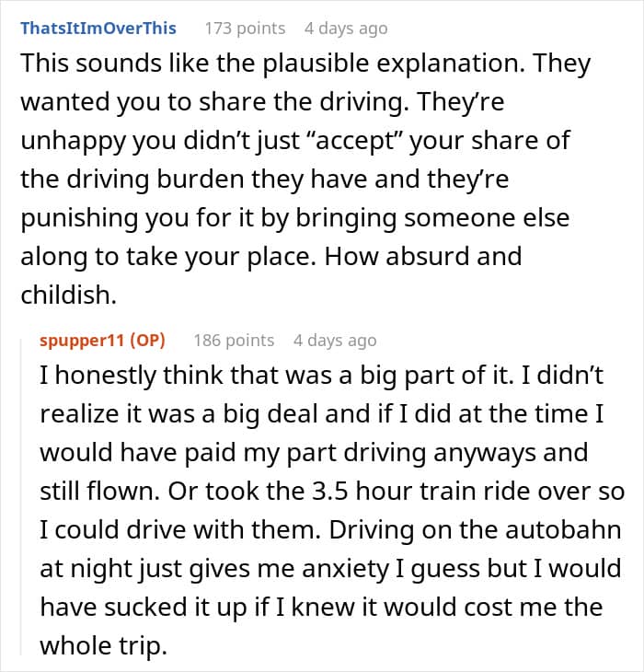Click spupper11 reply's 4 days ago timestamp
The image size is (644, 672).
tap(335, 340)
